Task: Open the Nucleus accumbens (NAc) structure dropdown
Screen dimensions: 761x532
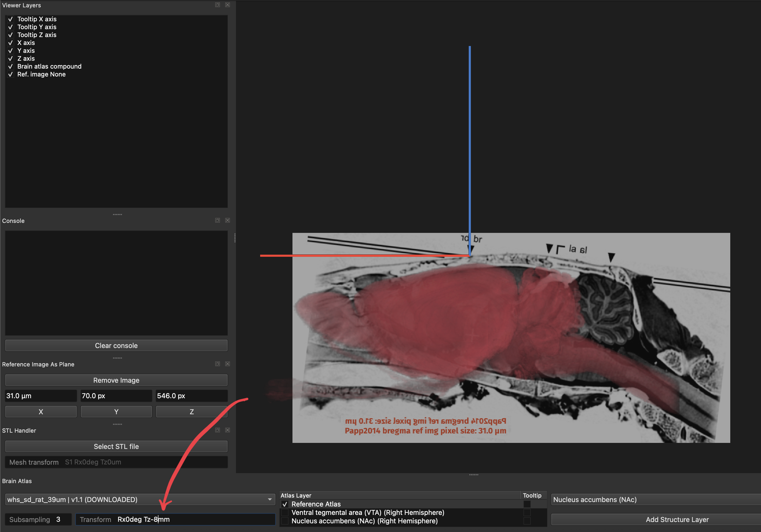Action: (x=656, y=499)
